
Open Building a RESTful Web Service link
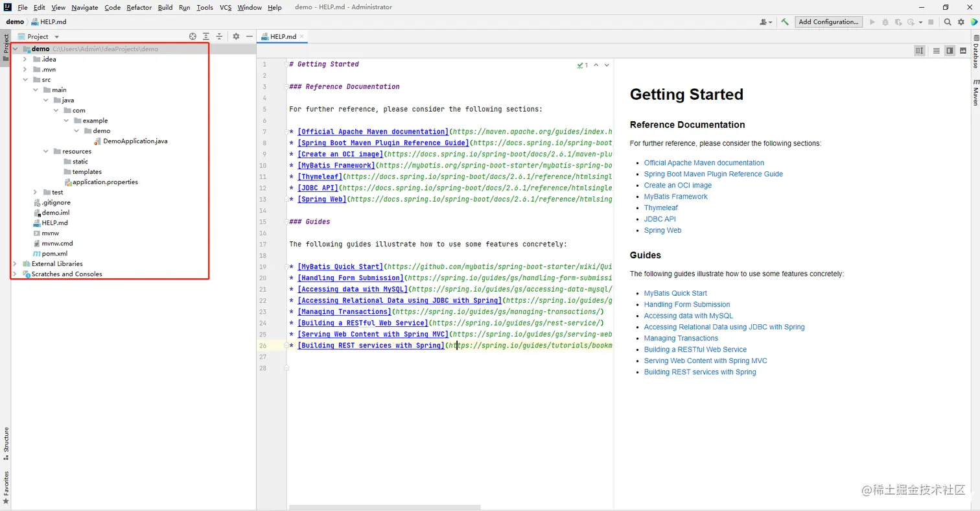(x=695, y=350)
